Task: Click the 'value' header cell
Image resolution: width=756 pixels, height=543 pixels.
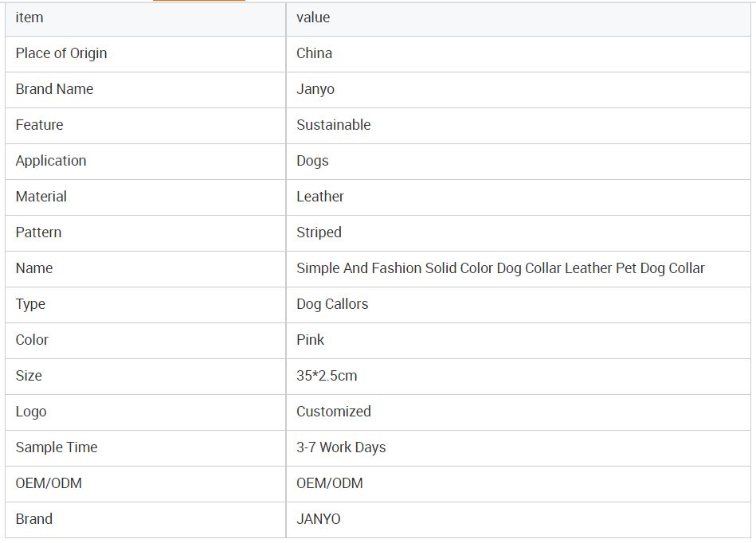Action: [313, 18]
